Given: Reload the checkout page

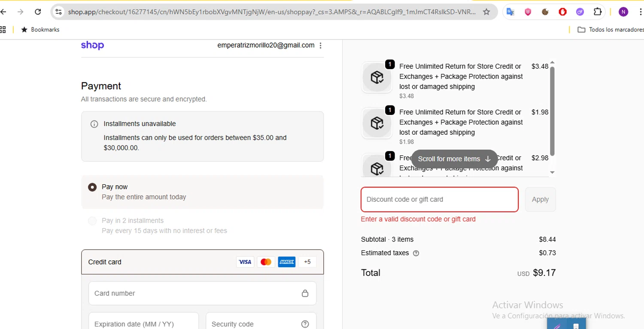Looking at the screenshot, I should pyautogui.click(x=38, y=12).
